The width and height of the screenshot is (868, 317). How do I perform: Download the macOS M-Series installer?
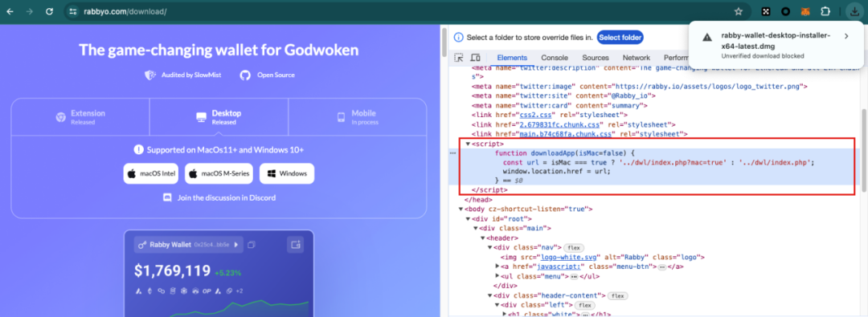click(219, 173)
